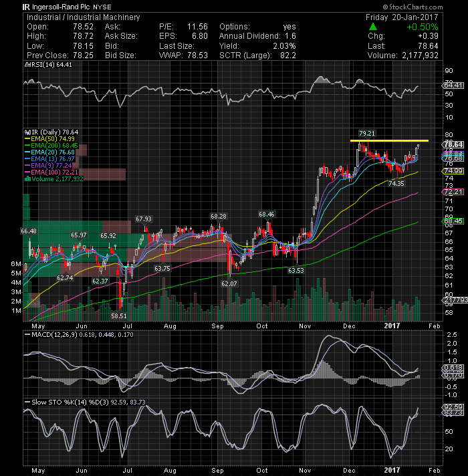Click the Annual Dividend value 1.6
468x476 pixels.
[x=290, y=36]
